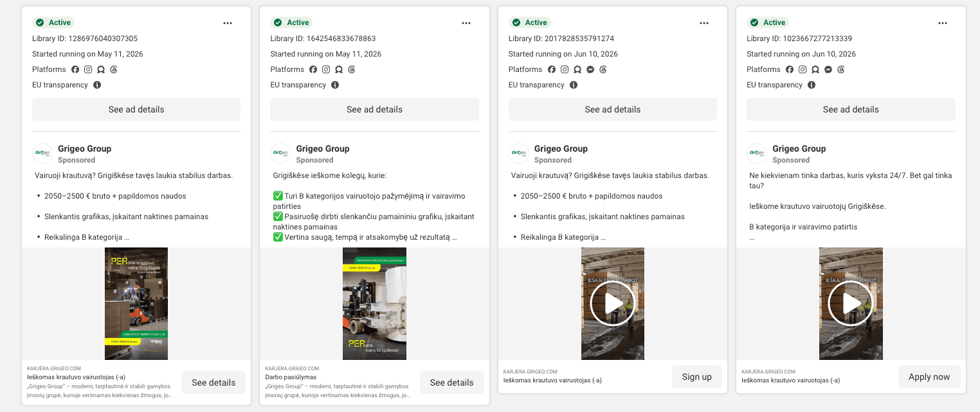Click Audience Network icon on ad 1642546833678863

[x=339, y=69]
